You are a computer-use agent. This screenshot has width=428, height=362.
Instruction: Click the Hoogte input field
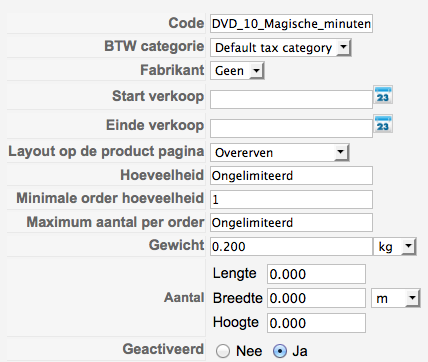[x=316, y=323]
